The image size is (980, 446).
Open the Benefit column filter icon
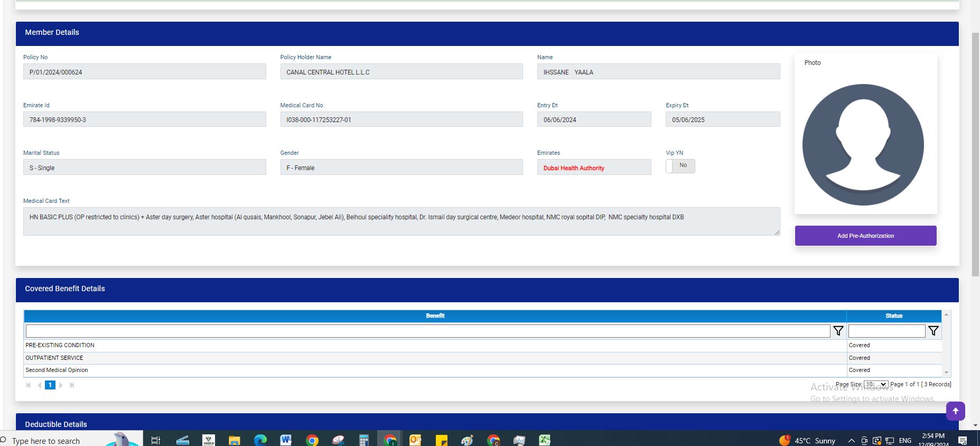838,331
